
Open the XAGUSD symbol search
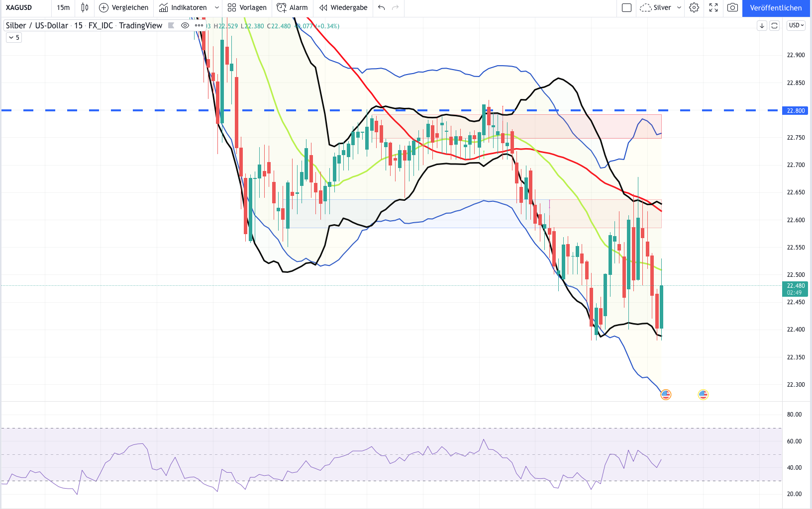pos(19,7)
